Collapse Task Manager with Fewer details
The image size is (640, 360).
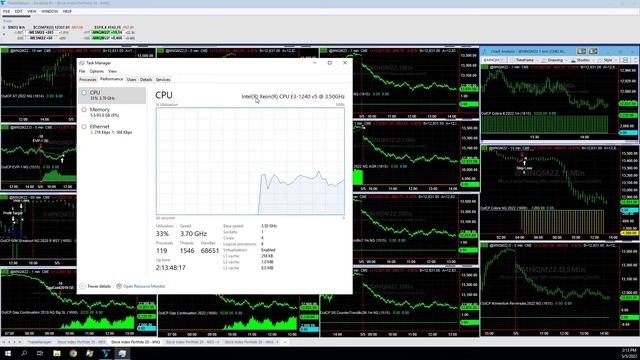[95, 286]
